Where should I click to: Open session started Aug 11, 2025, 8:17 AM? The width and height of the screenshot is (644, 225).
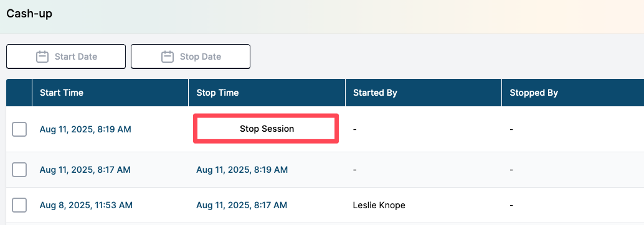pyautogui.click(x=85, y=170)
